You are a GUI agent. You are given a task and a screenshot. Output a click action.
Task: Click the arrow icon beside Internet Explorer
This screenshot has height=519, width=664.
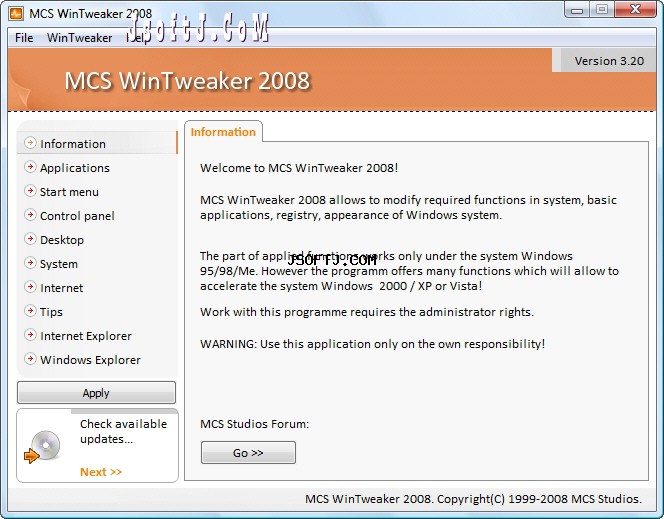(30, 335)
